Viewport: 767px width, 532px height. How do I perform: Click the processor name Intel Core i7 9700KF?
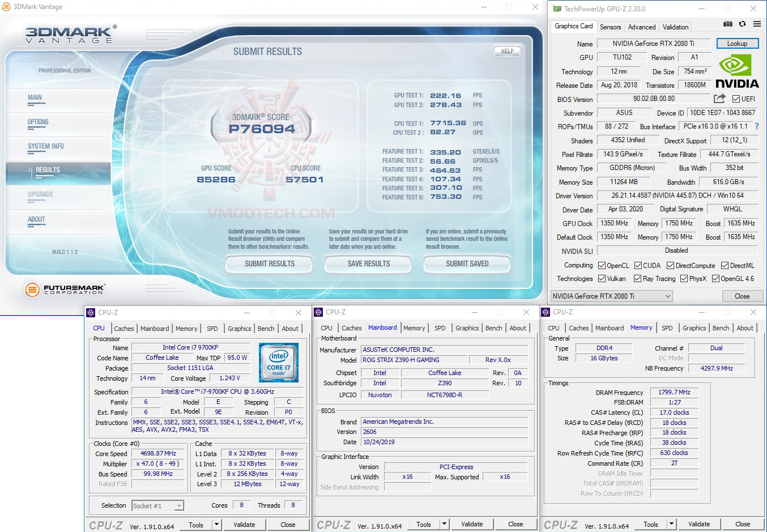(190, 347)
